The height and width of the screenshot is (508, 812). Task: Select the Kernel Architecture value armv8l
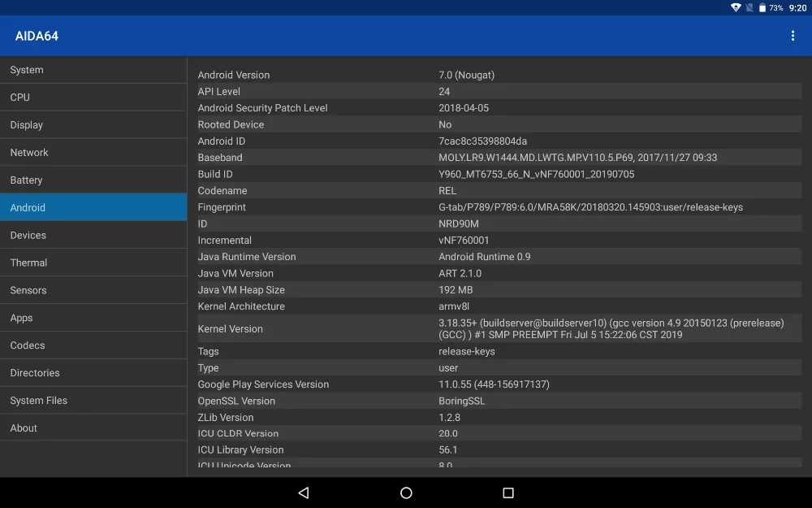(454, 306)
